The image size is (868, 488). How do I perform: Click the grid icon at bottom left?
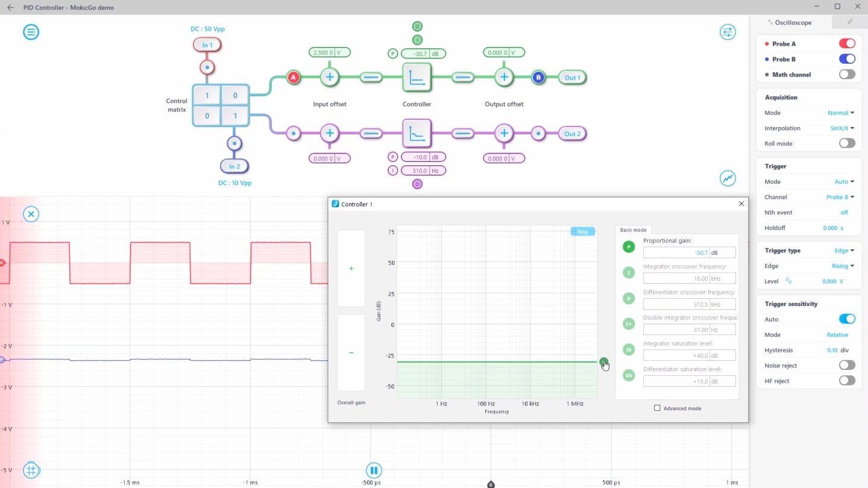click(x=31, y=470)
